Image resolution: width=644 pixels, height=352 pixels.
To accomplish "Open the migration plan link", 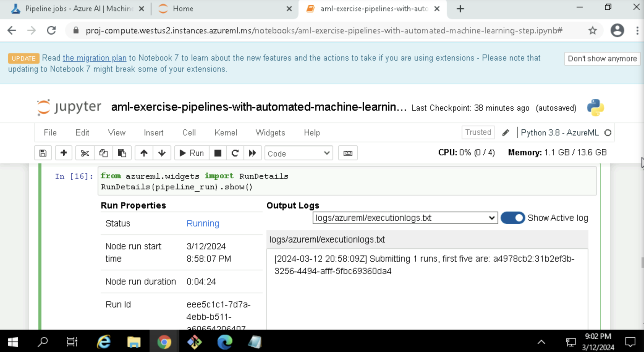I will click(x=95, y=58).
